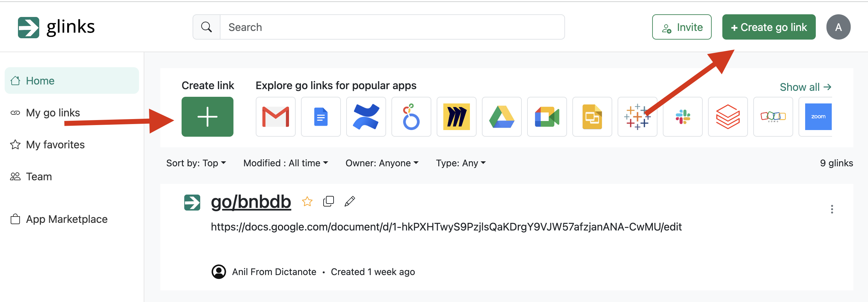
Task: Expand the Sort by: Top dropdown
Action: coord(196,163)
